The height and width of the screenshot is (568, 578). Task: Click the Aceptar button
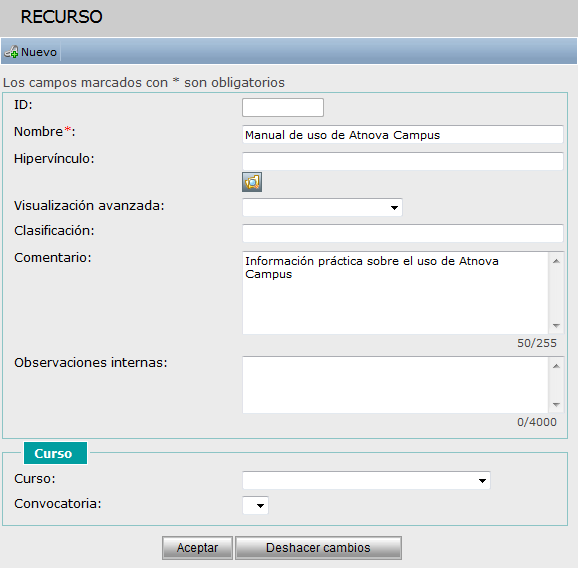[197, 548]
